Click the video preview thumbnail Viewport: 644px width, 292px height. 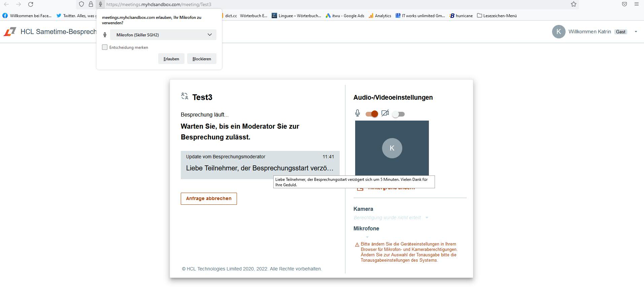coord(392,148)
